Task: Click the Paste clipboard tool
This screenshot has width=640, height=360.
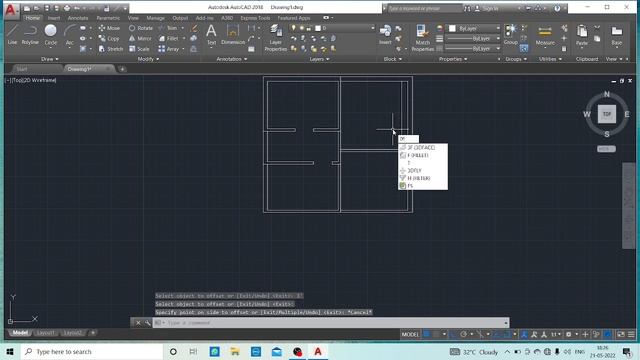Action: (x=582, y=35)
